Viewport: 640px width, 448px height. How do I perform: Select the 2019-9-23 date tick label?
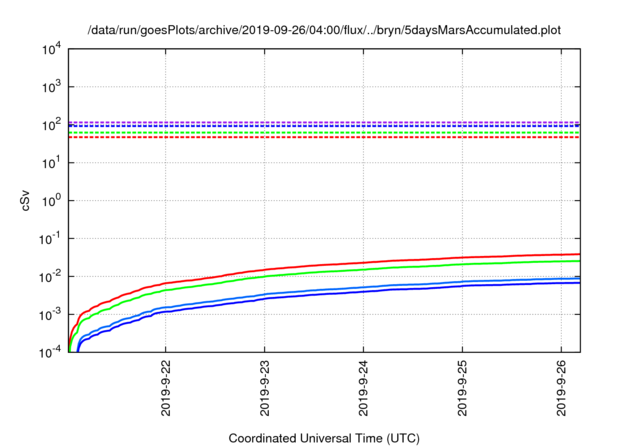point(264,386)
